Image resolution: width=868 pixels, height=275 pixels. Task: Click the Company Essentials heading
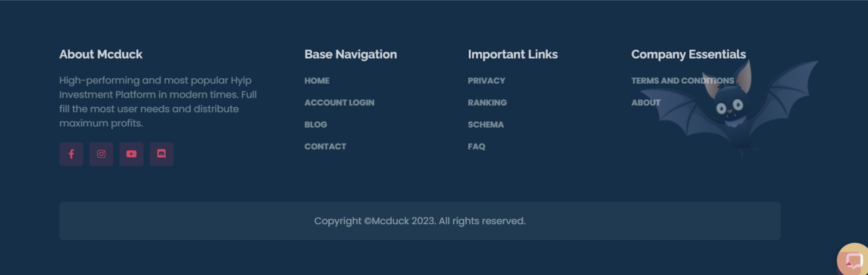(688, 55)
